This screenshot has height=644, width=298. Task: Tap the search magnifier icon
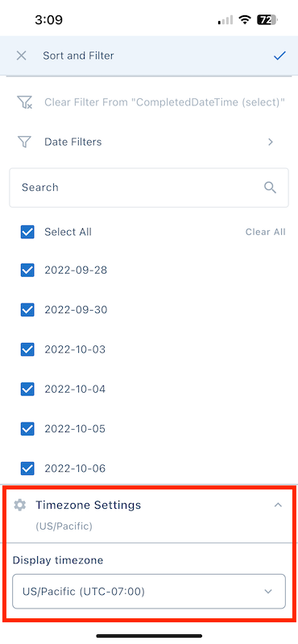pyautogui.click(x=270, y=188)
